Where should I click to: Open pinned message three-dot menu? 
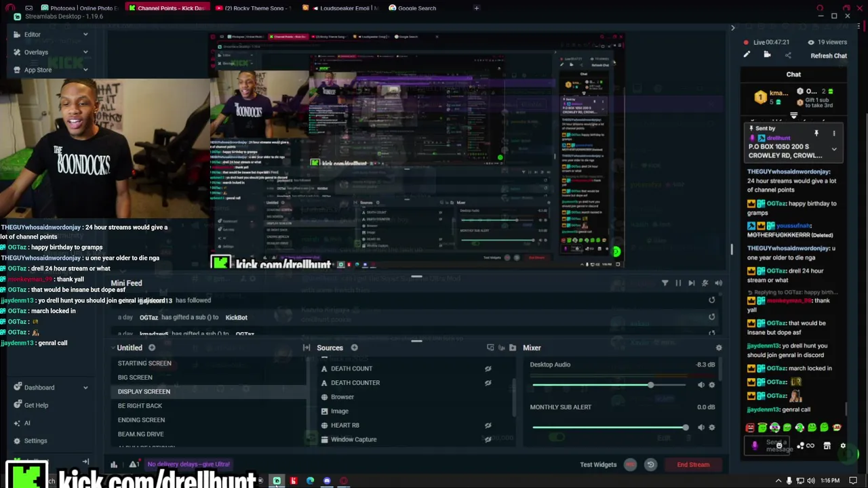click(834, 134)
